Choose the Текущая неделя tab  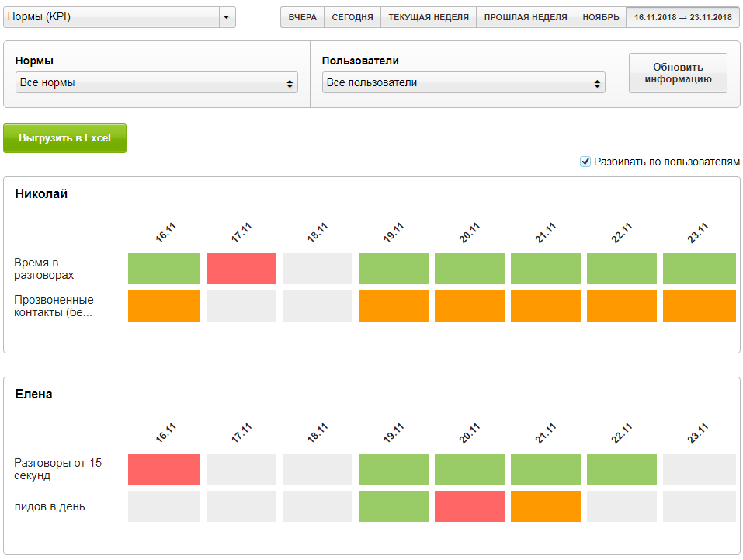point(429,17)
